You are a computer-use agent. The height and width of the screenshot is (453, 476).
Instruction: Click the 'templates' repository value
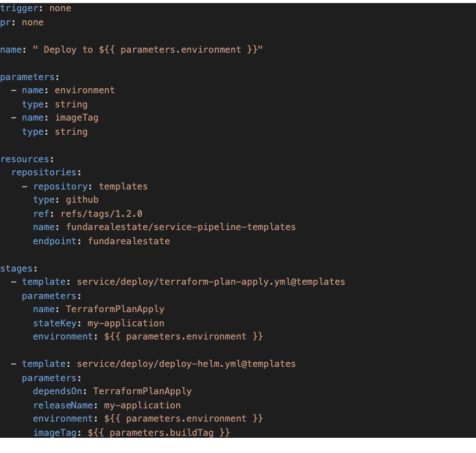pos(123,186)
